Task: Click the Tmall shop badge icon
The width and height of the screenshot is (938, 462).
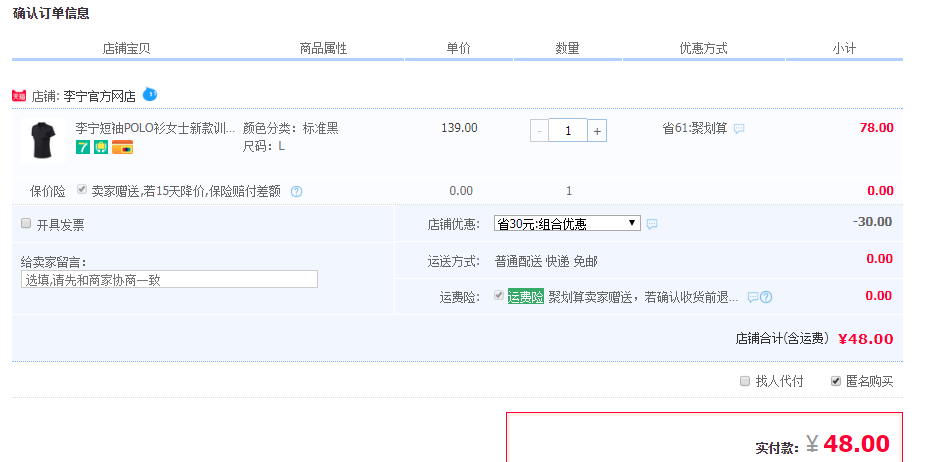Action: (19, 96)
